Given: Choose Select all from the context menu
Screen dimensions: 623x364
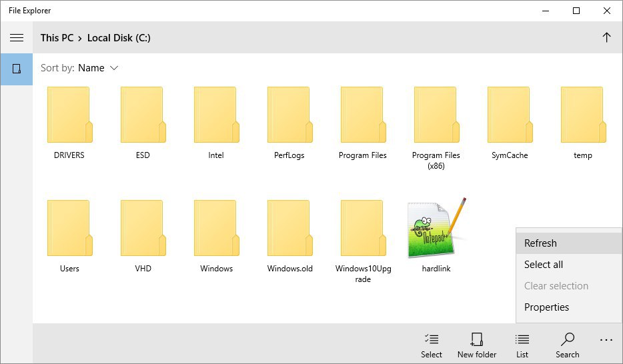Looking at the screenshot, I should tap(569, 265).
